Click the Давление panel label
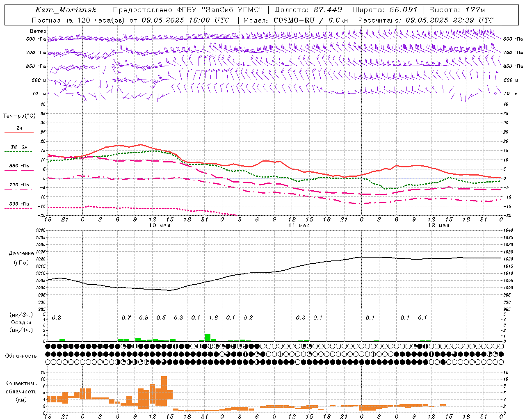The image size is (525, 420). [x=21, y=253]
